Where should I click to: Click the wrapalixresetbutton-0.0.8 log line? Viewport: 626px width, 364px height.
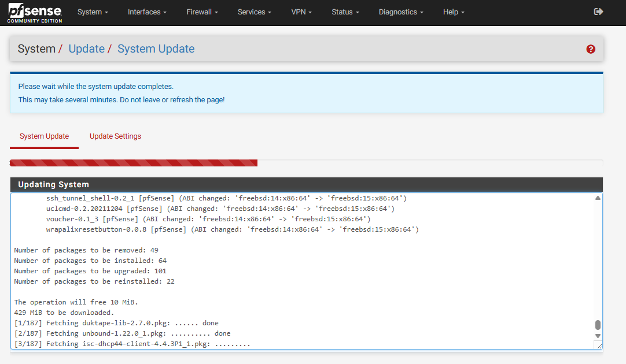(233, 229)
